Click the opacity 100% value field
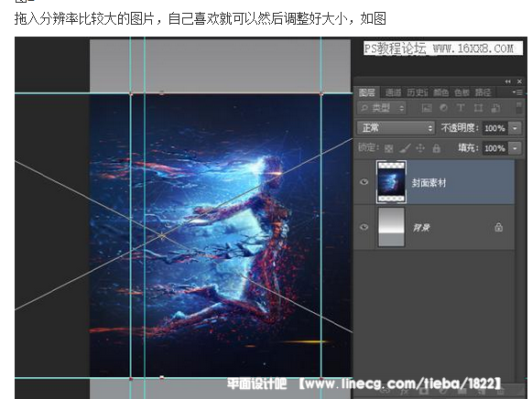The width and height of the screenshot is (532, 399). pos(495,128)
